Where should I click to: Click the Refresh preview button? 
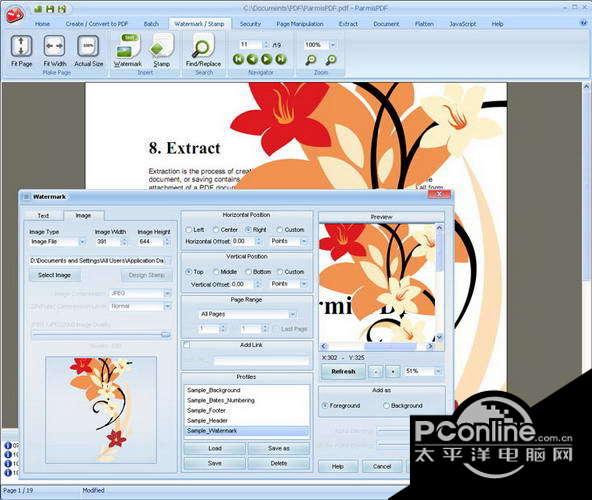pos(343,372)
